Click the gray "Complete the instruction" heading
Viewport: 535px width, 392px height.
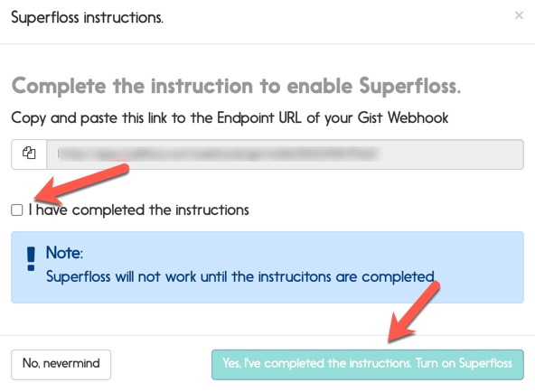[236, 86]
